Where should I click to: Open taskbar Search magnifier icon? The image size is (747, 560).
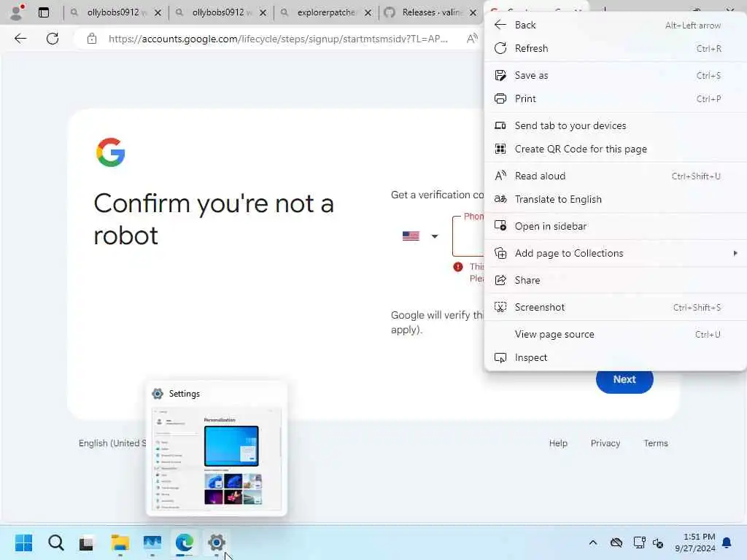pos(55,542)
